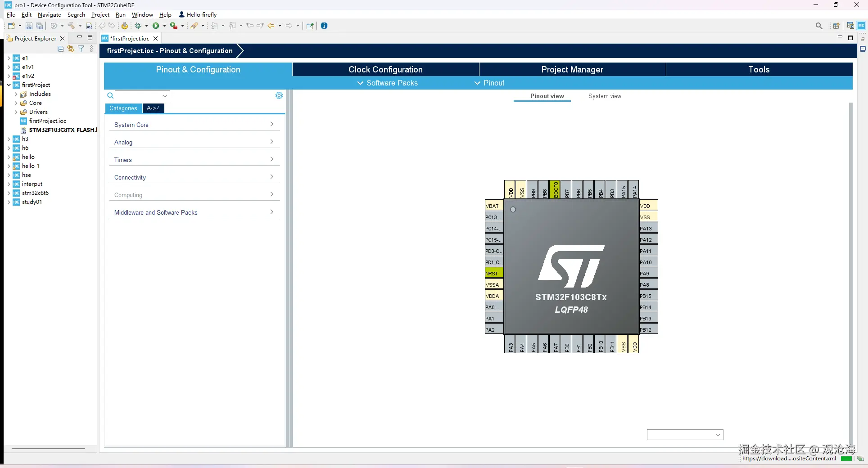Select the A->Z sorting button
This screenshot has height=468, width=868.
(153, 108)
